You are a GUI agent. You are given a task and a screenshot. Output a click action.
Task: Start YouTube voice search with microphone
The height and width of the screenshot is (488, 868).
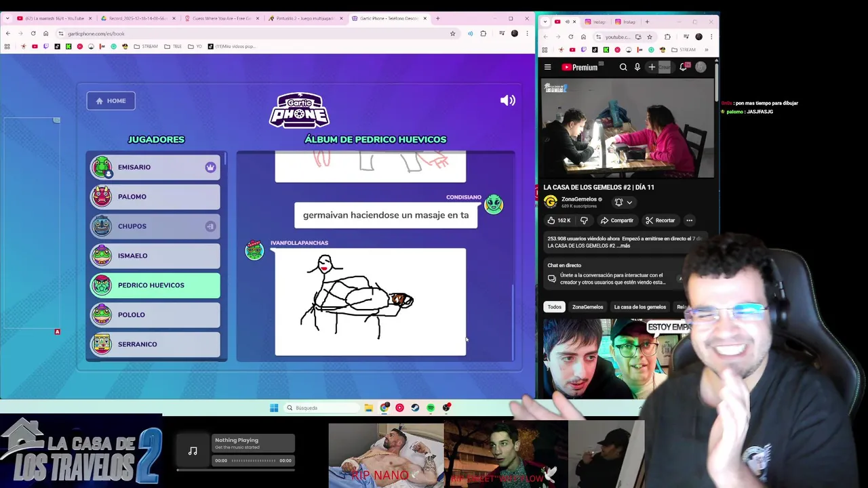(x=637, y=67)
